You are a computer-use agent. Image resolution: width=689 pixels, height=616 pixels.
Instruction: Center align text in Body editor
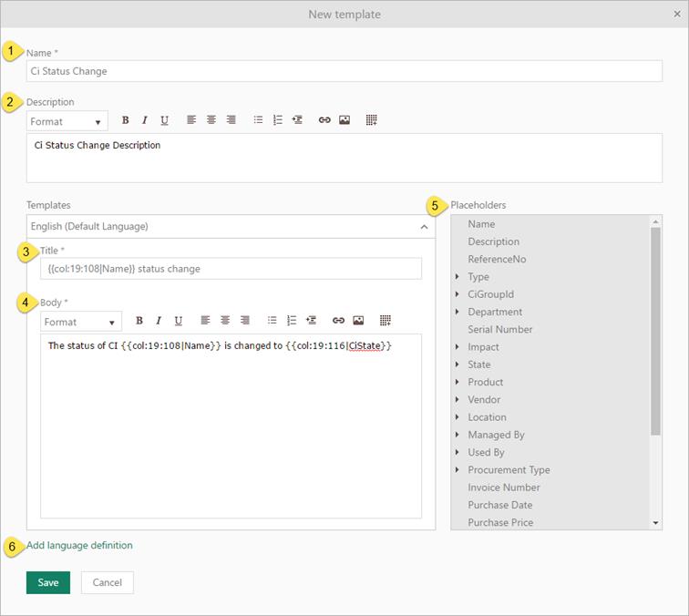click(x=225, y=321)
